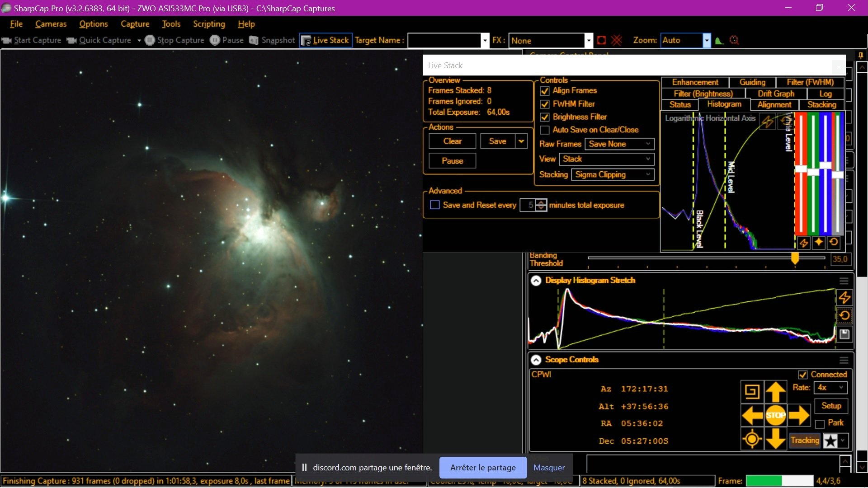Click the Pause toolbar button
This screenshot has height=488, width=868.
(227, 40)
